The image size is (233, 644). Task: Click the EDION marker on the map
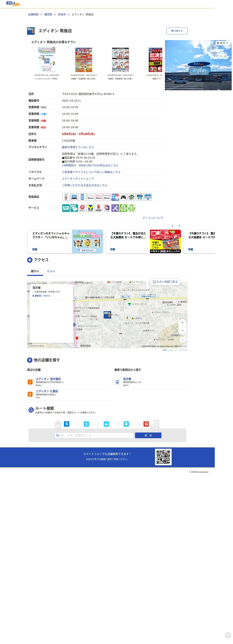108,315
